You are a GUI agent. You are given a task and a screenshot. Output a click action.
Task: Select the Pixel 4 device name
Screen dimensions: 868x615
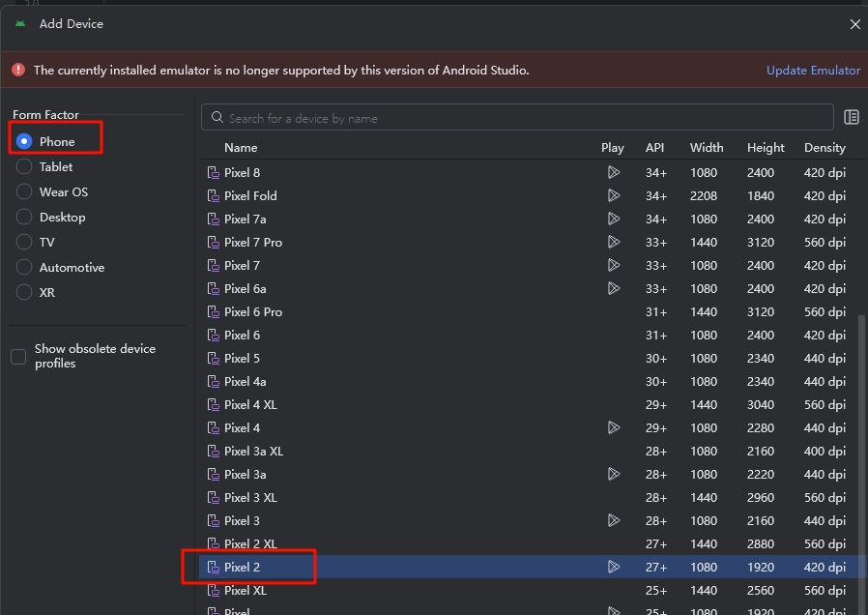[242, 428]
